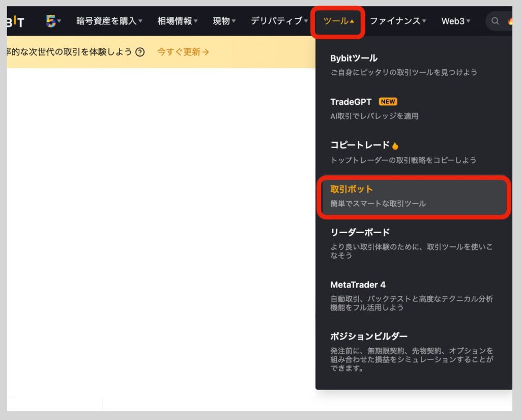Click the flame icon in top right corner
Viewport: 521px width, 420px height.
(511, 21)
